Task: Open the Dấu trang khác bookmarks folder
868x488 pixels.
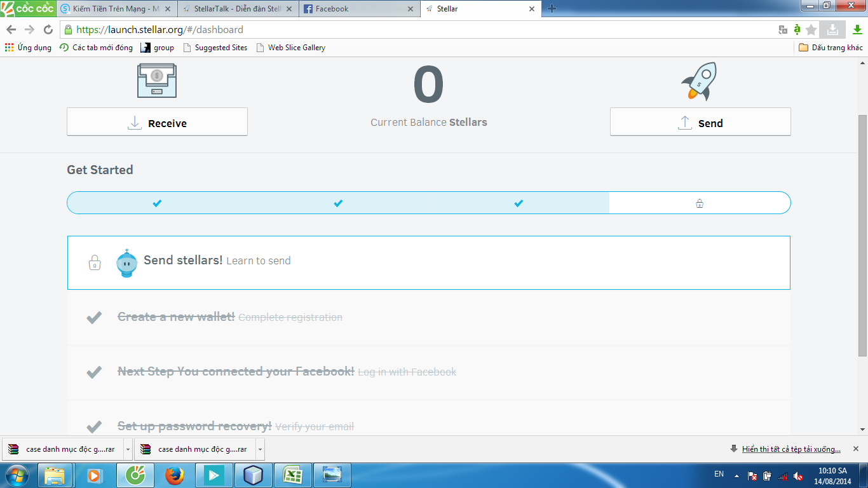Action: click(x=831, y=48)
